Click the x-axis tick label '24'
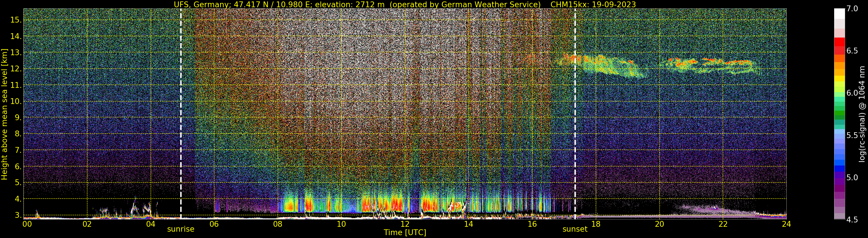 786,224
